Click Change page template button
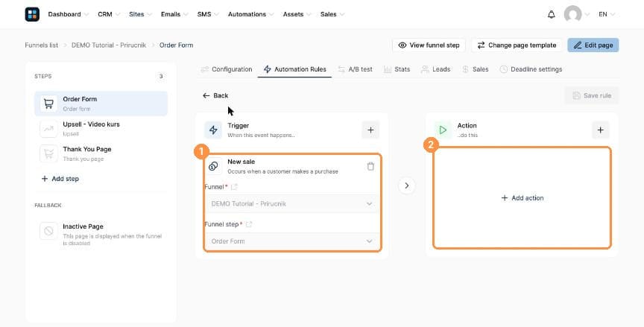644x327 pixels. pos(517,45)
